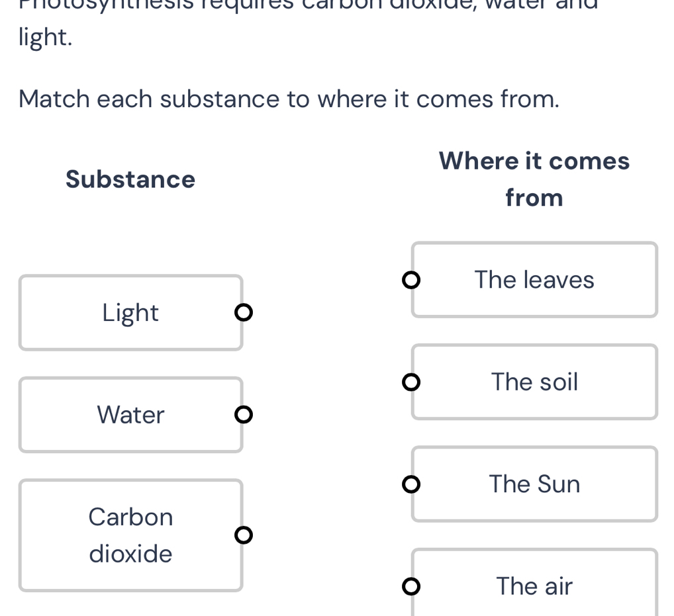The image size is (674, 616).
Task: Click the text inside the Water card
Action: [x=130, y=415]
